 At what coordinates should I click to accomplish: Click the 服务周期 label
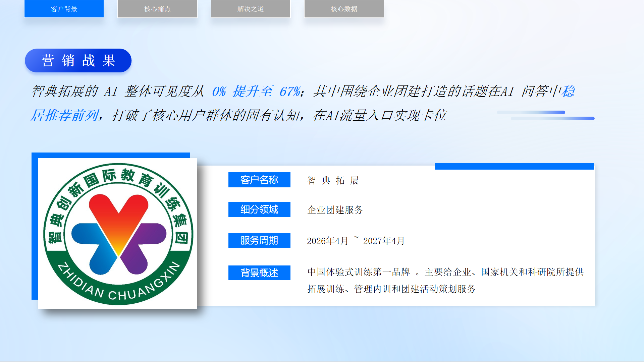(x=259, y=240)
